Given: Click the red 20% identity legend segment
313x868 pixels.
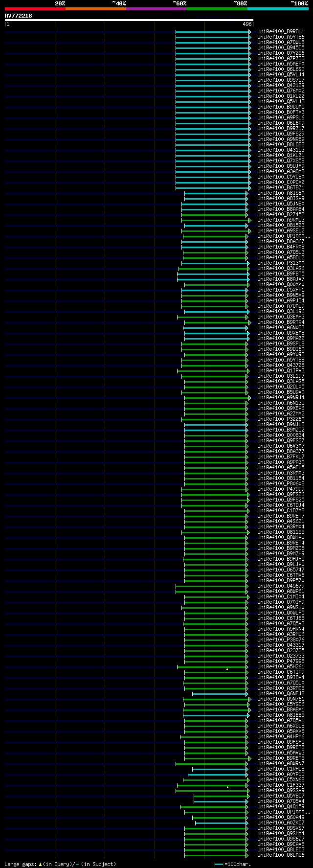Looking at the screenshot, I should 35,9.
